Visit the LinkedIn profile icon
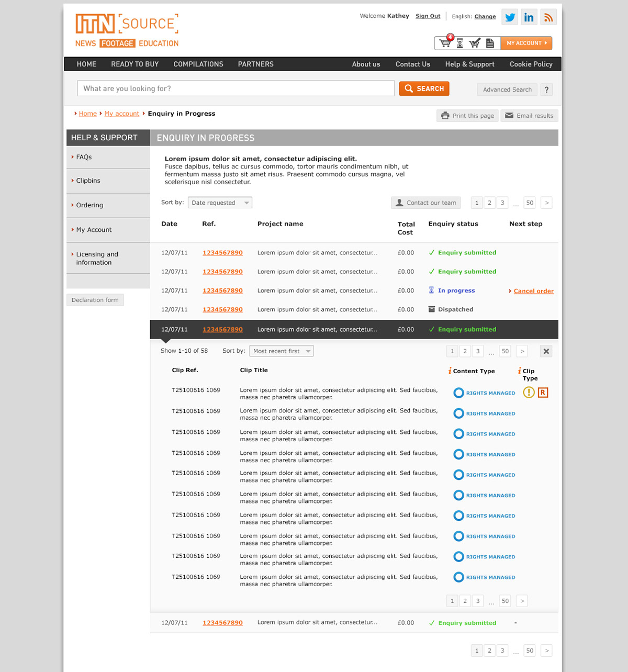 [x=529, y=16]
